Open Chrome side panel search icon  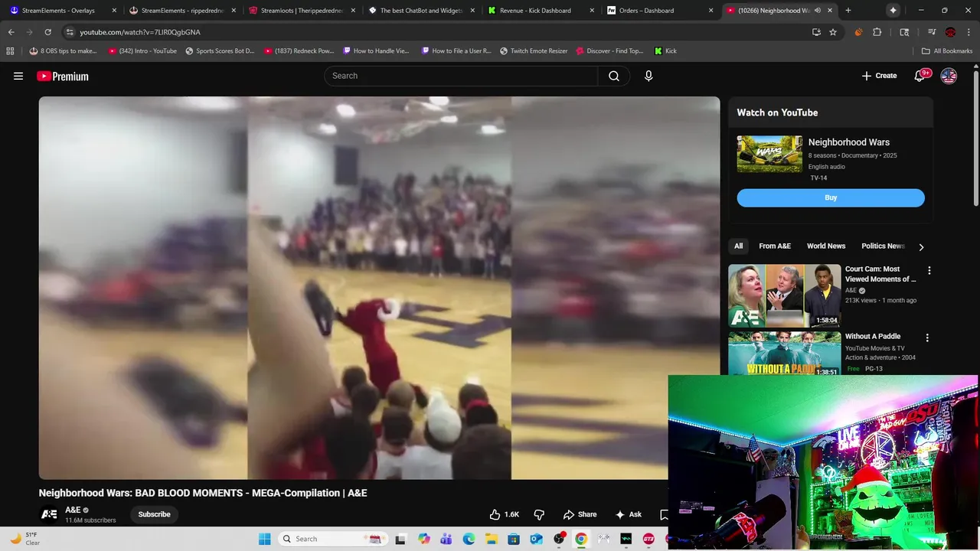(x=904, y=32)
